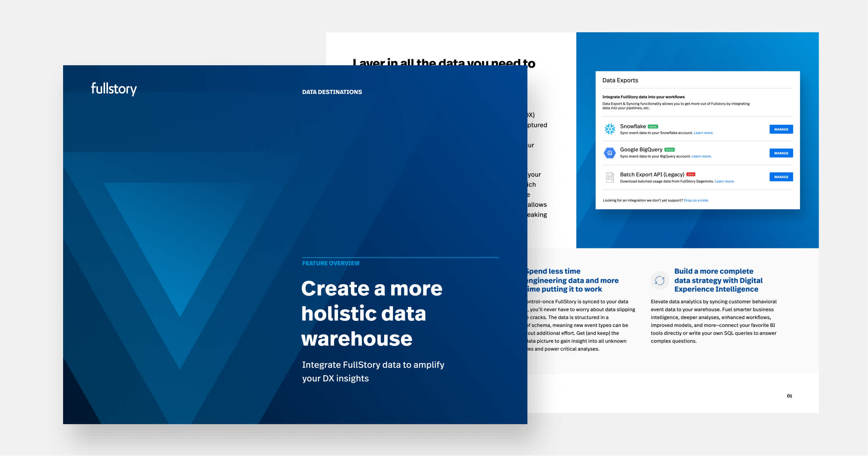Click the green Active badge next to Google BigQuery
This screenshot has height=456, width=868.
click(669, 150)
